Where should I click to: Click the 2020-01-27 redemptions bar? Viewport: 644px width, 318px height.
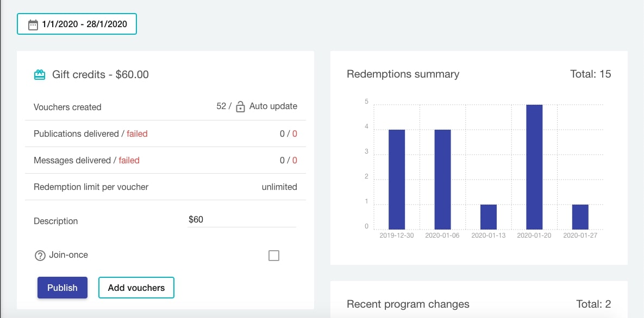click(580, 217)
